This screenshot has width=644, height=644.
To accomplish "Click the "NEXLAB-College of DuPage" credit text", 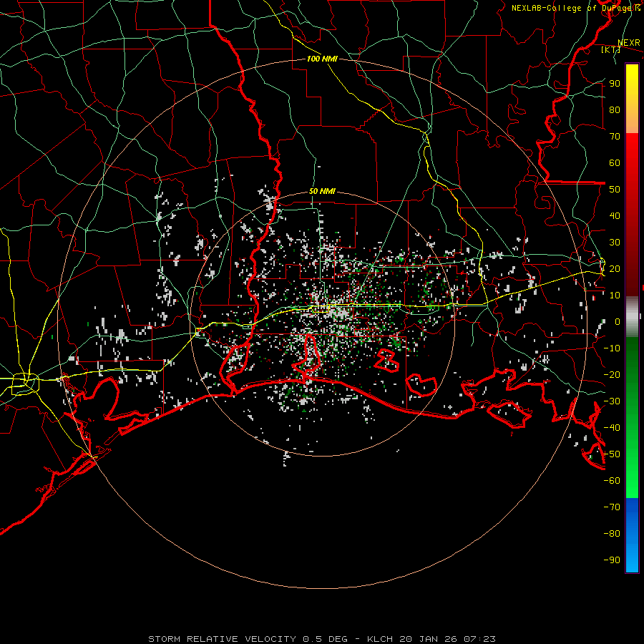I will click(x=572, y=8).
